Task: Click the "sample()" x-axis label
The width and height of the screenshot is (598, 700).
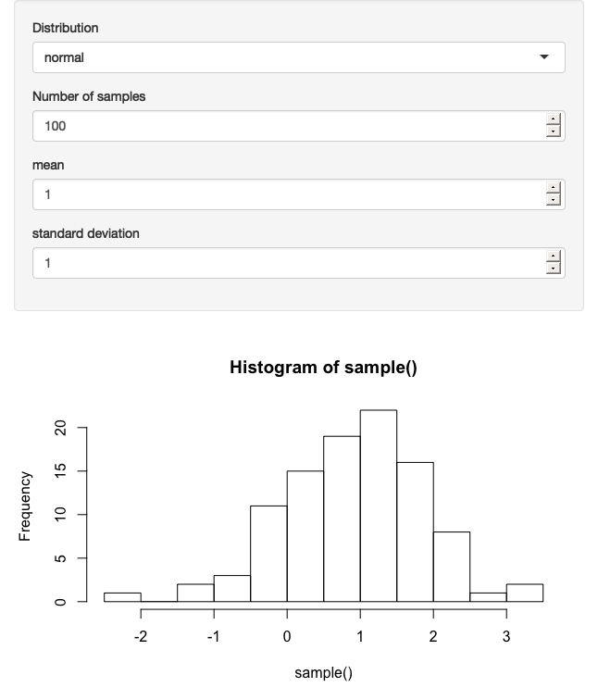Action: [323, 673]
